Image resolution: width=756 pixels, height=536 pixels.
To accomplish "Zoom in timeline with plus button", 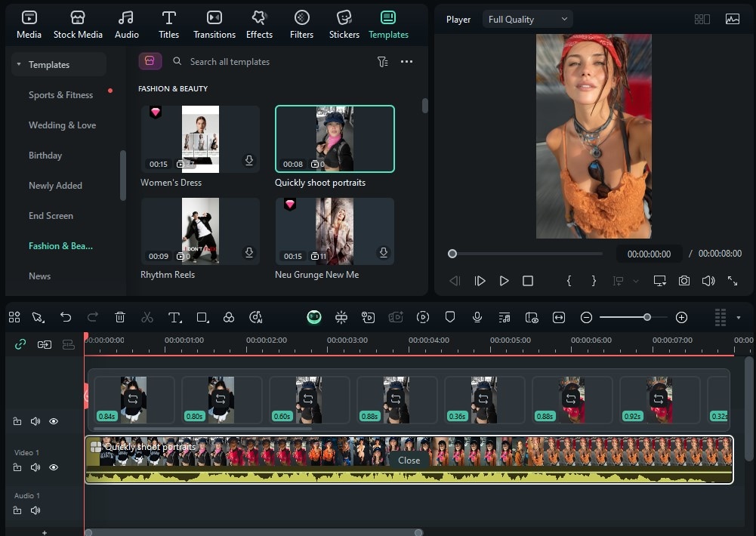I will [x=681, y=318].
